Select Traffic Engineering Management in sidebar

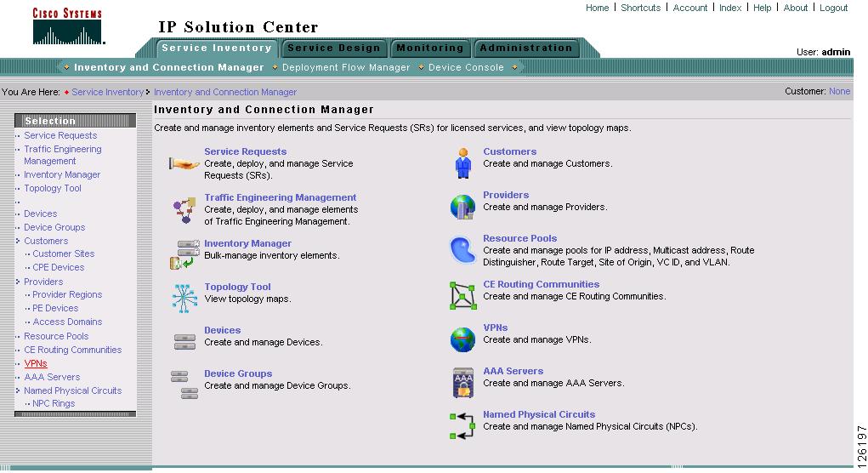pos(63,155)
